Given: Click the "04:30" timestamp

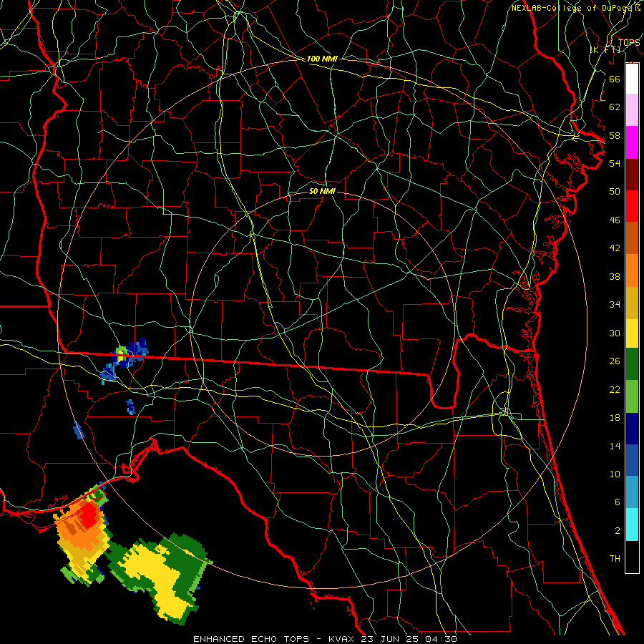Looking at the screenshot, I should [x=441, y=639].
